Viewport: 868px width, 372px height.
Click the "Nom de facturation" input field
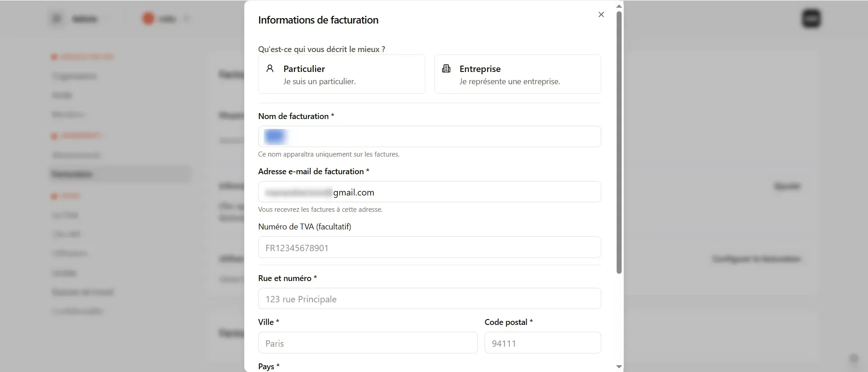(x=429, y=136)
